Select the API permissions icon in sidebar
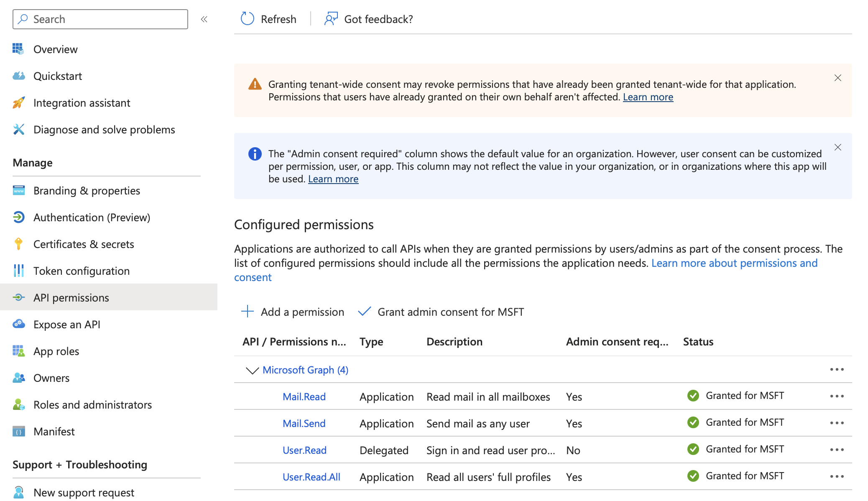The width and height of the screenshot is (868, 501). 18,297
